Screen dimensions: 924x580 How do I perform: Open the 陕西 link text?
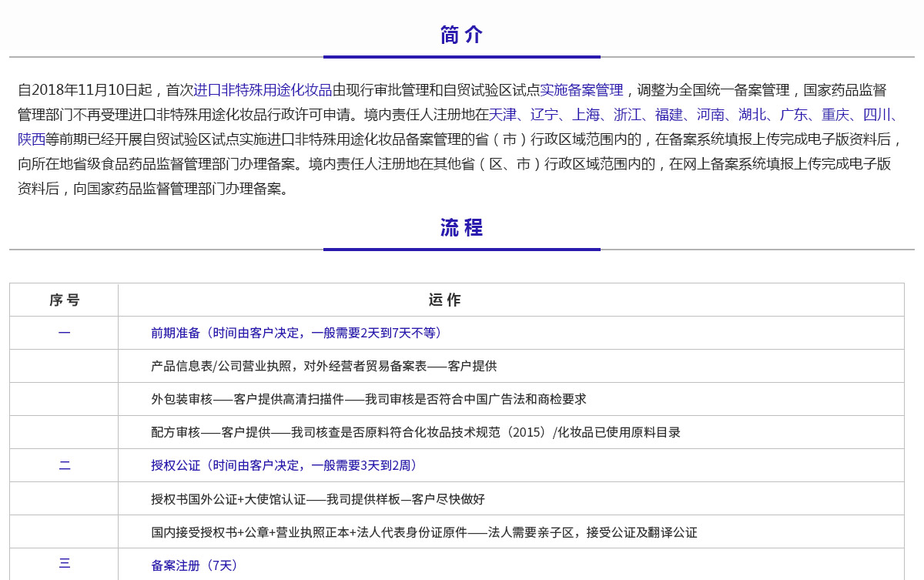[x=32, y=139]
